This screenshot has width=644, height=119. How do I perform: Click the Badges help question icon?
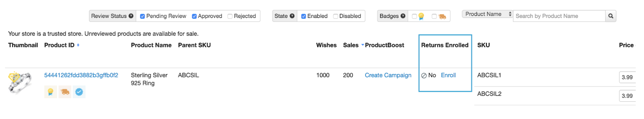[x=403, y=16]
